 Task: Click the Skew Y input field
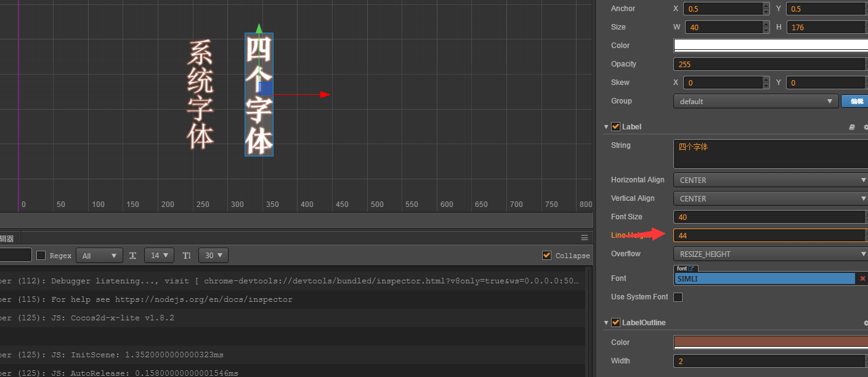[x=827, y=83]
